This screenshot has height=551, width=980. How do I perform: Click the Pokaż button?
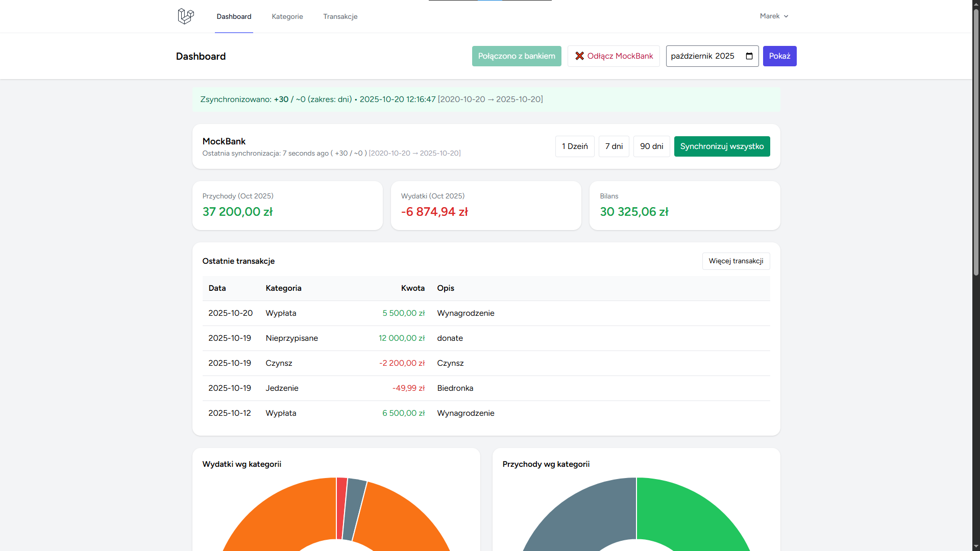point(779,56)
